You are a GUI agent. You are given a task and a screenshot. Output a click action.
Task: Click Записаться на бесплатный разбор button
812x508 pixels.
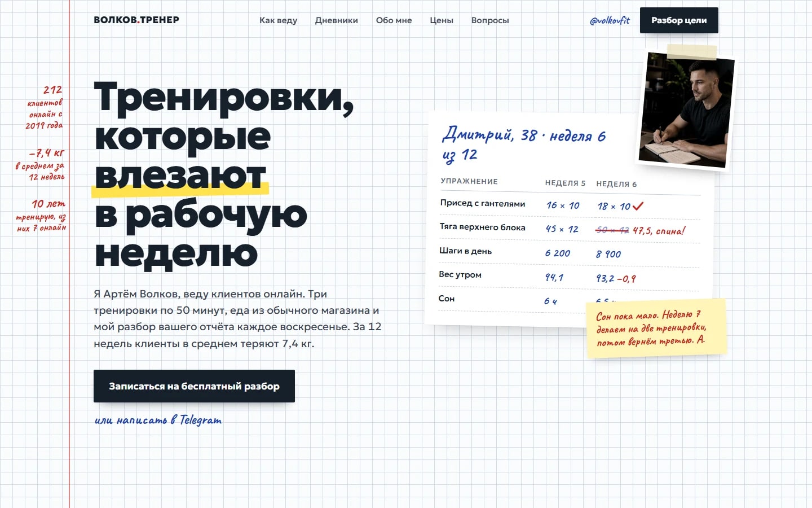point(194,386)
